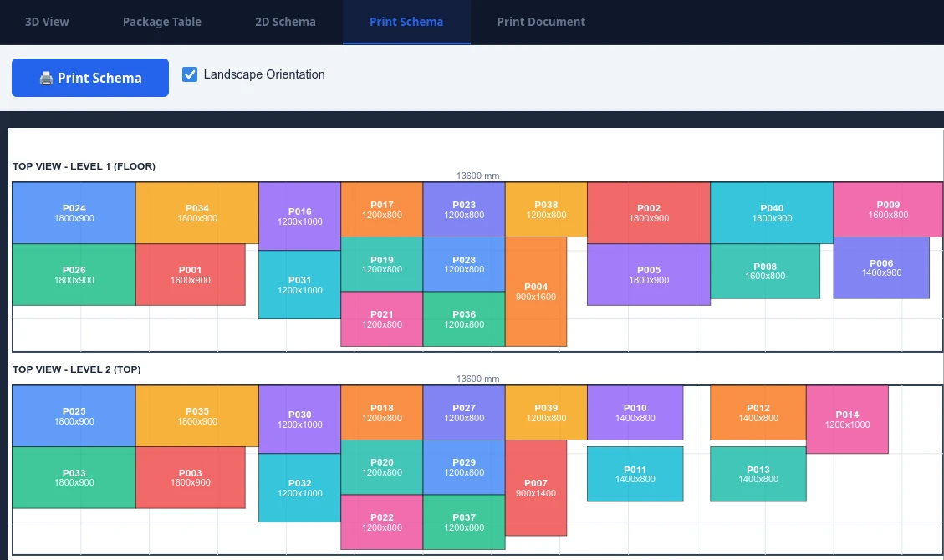Select the tall orange P004 package
The image size is (944, 560).
coord(536,292)
